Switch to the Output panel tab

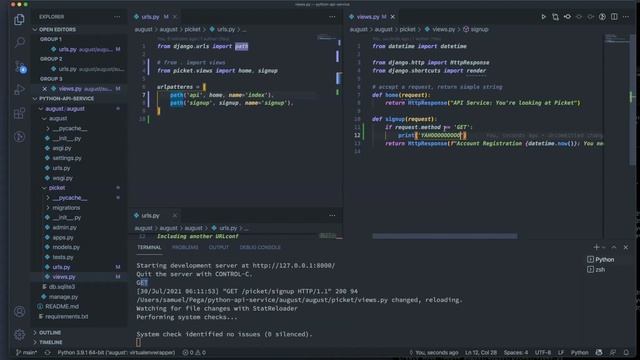tap(219, 247)
